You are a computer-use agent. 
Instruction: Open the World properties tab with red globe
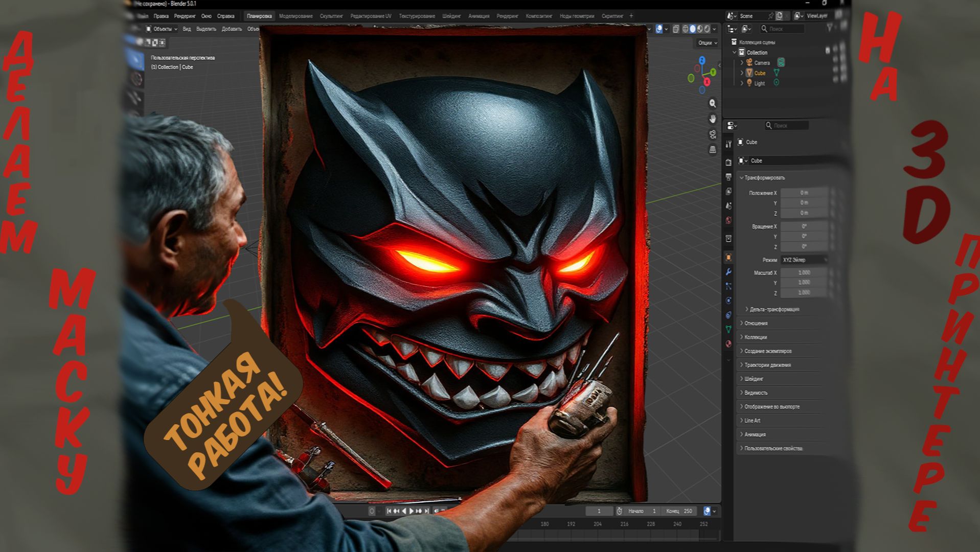728,220
